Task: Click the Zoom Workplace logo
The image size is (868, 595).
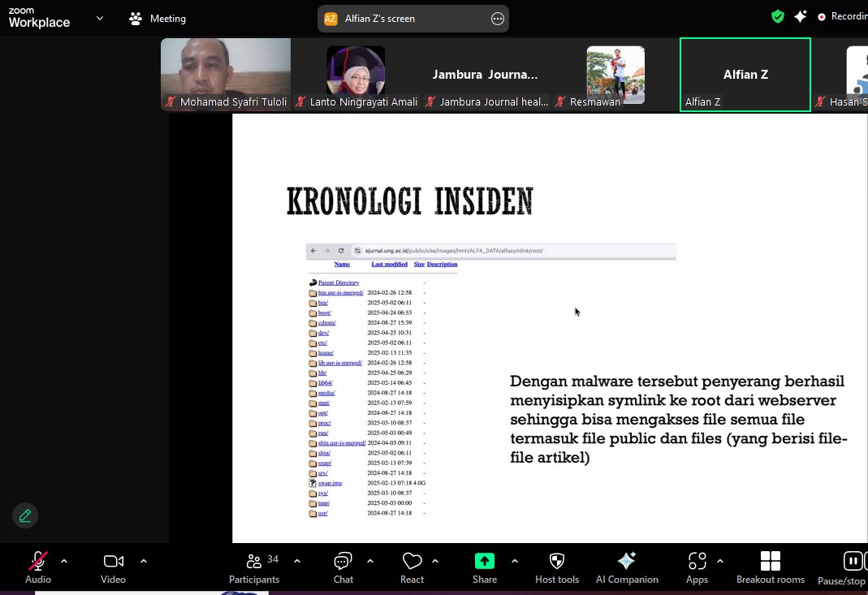Action: (39, 18)
